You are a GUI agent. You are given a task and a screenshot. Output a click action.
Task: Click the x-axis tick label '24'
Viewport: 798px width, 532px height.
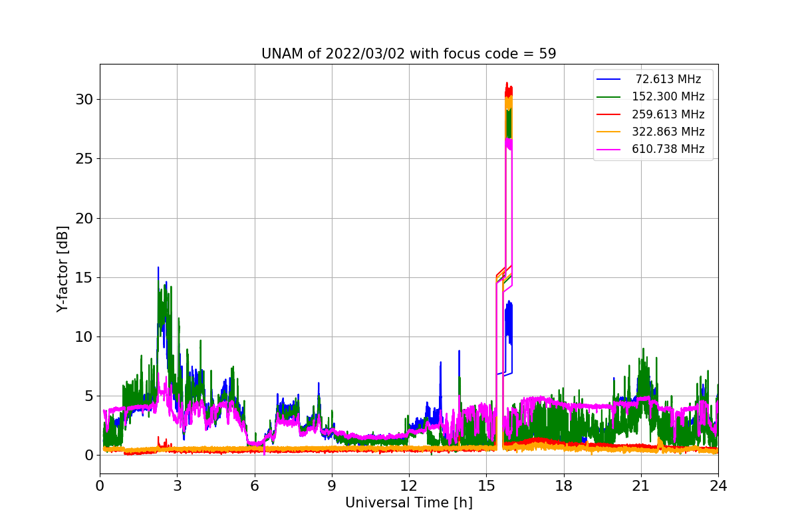[x=718, y=485]
